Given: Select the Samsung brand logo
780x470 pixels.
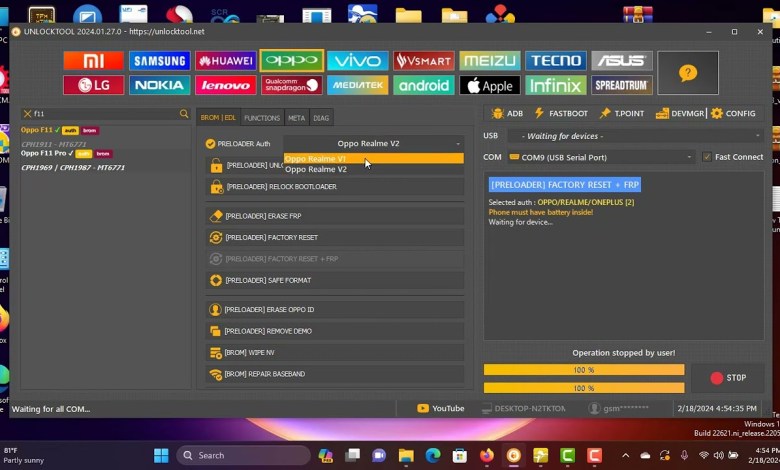Looking at the screenshot, I should [x=160, y=61].
